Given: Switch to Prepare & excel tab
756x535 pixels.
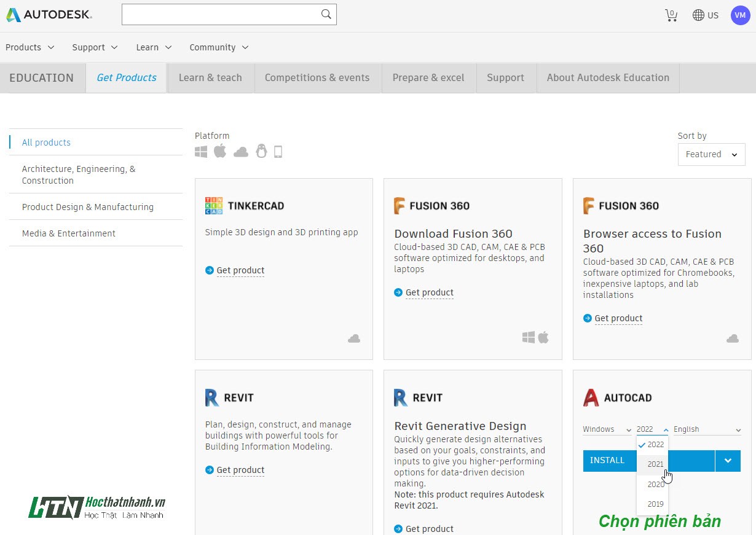Looking at the screenshot, I should [x=428, y=78].
